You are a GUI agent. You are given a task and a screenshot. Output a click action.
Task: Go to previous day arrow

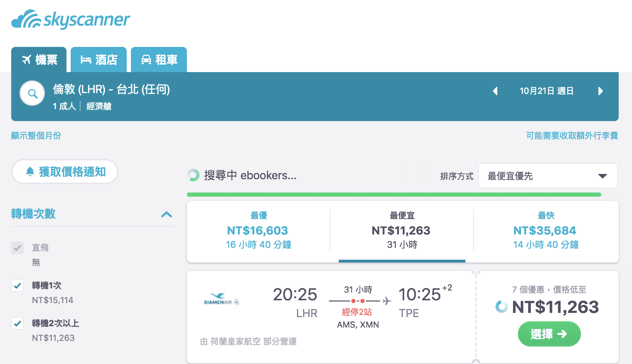[495, 91]
